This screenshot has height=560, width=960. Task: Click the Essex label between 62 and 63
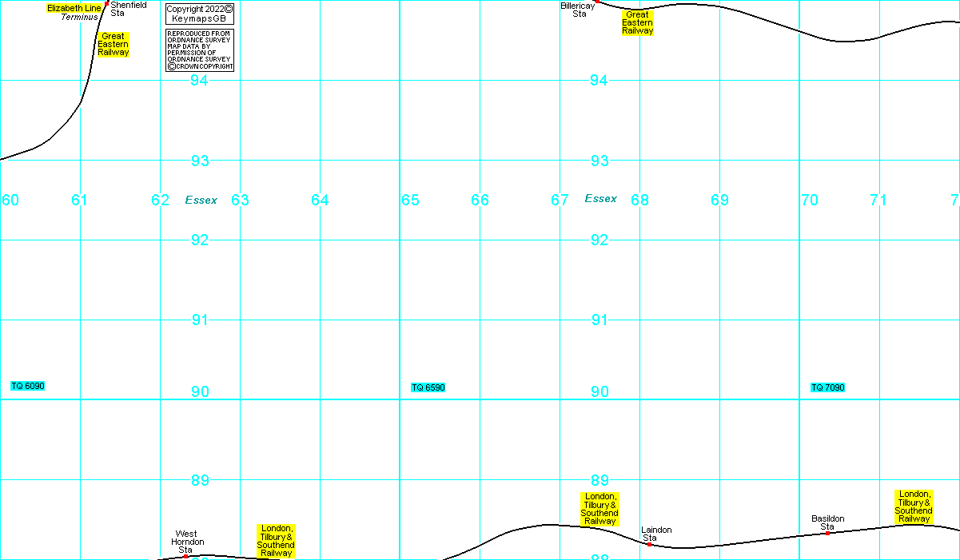(x=201, y=200)
